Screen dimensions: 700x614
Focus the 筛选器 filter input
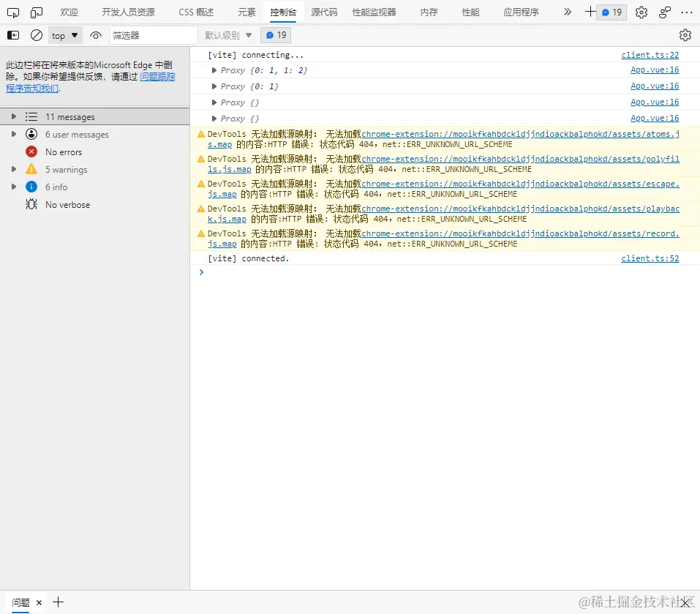(x=153, y=35)
